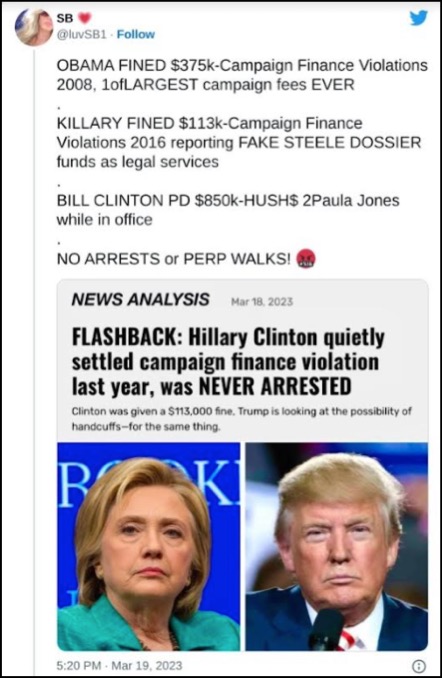Click the 5:20 PM tweet timestamp
Image resolution: width=442 pixels, height=678 pixels.
(x=79, y=665)
